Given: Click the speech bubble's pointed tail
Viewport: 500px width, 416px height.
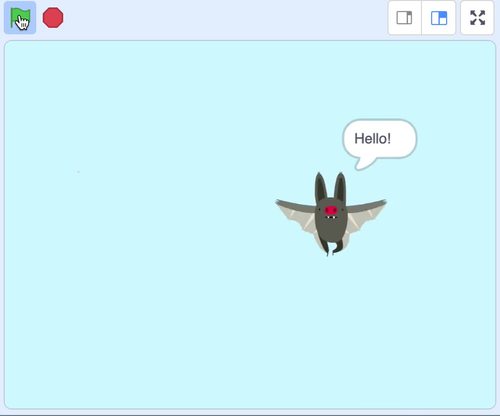Looking at the screenshot, I should pos(364,164).
